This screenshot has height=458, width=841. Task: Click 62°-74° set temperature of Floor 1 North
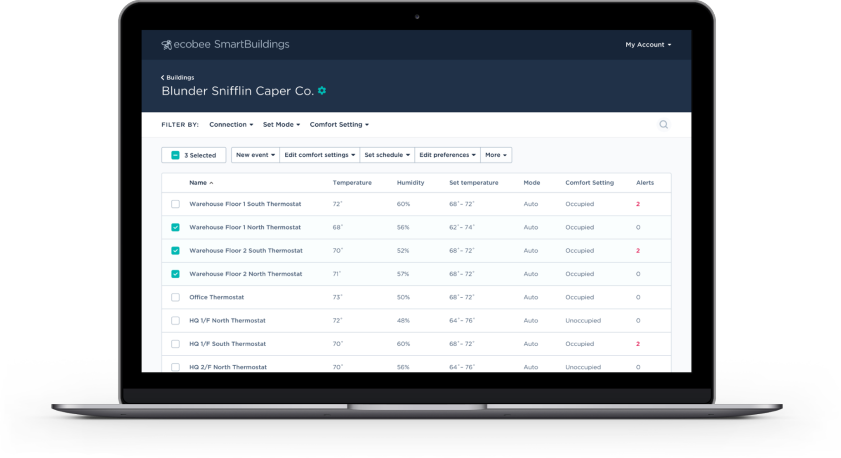462,227
